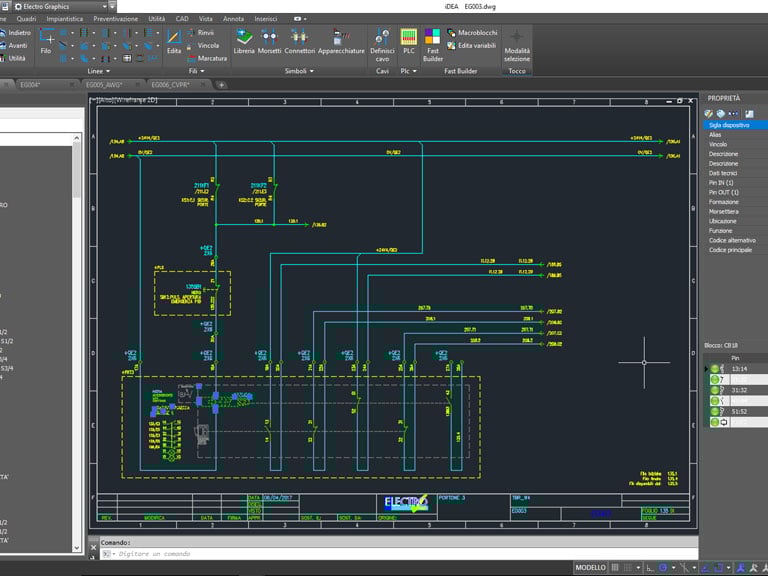Select the Filo wire drawing tool
Screen dimensions: 768x576
[46, 40]
